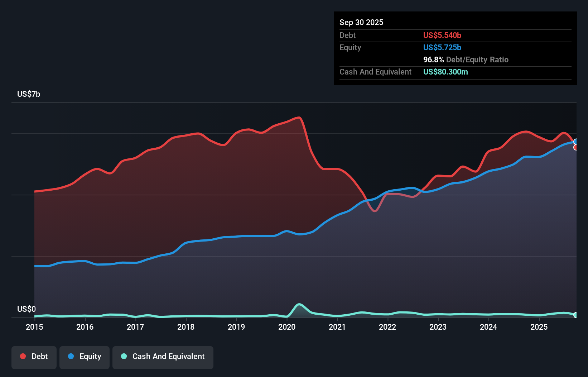Click the teal Cash legend dot
The image size is (588, 377).
click(124, 356)
